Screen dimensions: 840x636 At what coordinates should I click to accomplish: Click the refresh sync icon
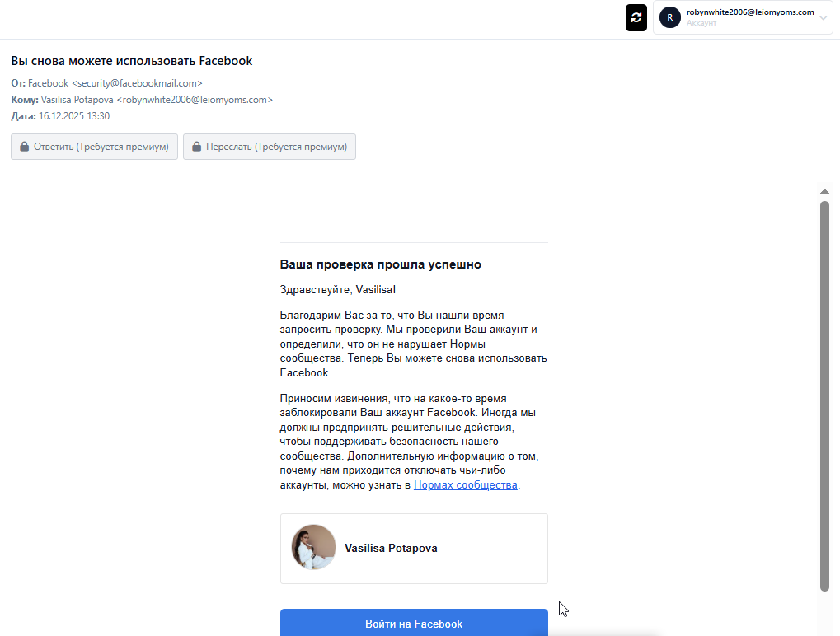coord(636,17)
